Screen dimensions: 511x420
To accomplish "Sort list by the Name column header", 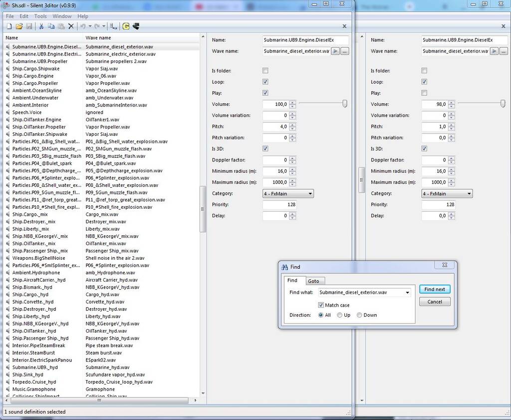I will click(43, 38).
